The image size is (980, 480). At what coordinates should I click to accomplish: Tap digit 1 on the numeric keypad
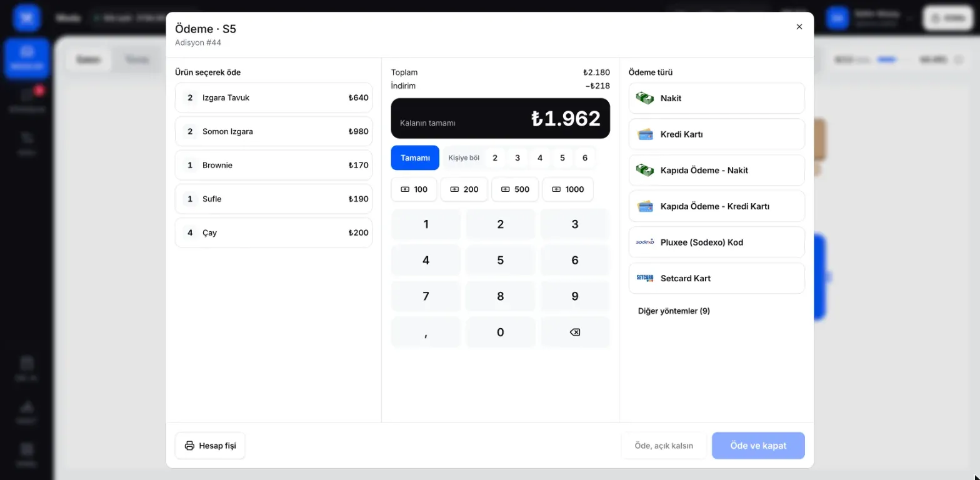click(426, 224)
